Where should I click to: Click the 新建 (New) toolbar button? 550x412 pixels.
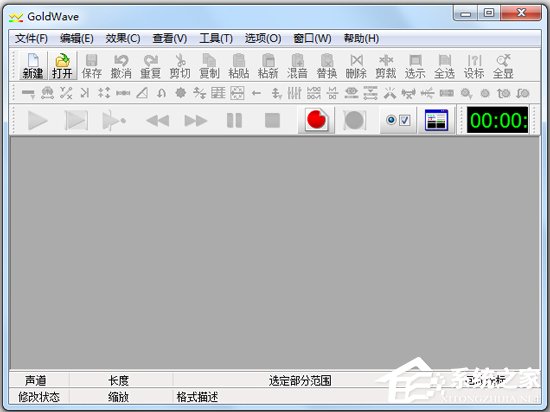tap(33, 66)
